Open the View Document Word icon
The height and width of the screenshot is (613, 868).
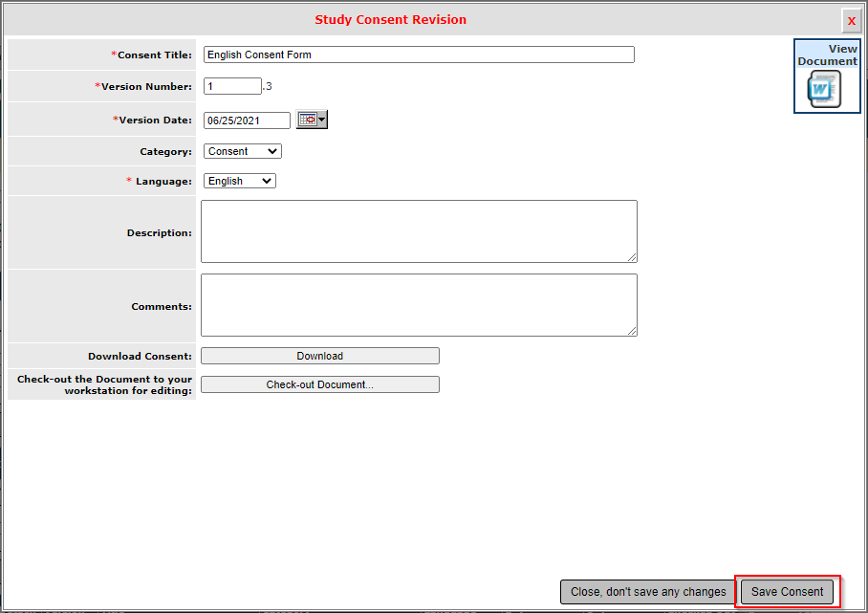pos(824,89)
